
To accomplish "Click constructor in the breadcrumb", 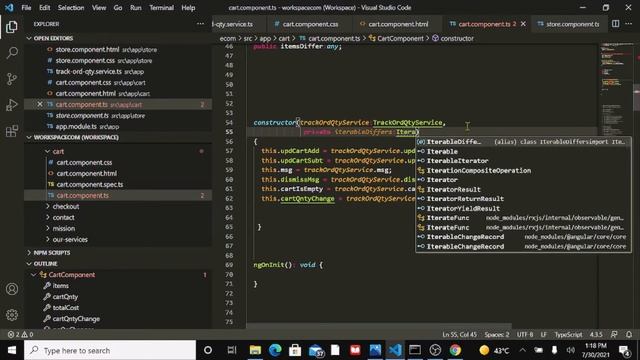I will pyautogui.click(x=457, y=38).
